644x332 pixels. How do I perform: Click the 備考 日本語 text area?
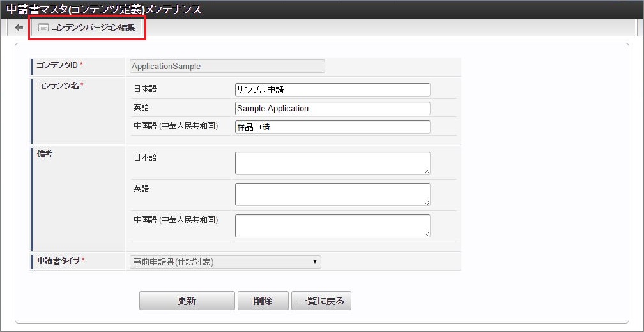tap(332, 162)
